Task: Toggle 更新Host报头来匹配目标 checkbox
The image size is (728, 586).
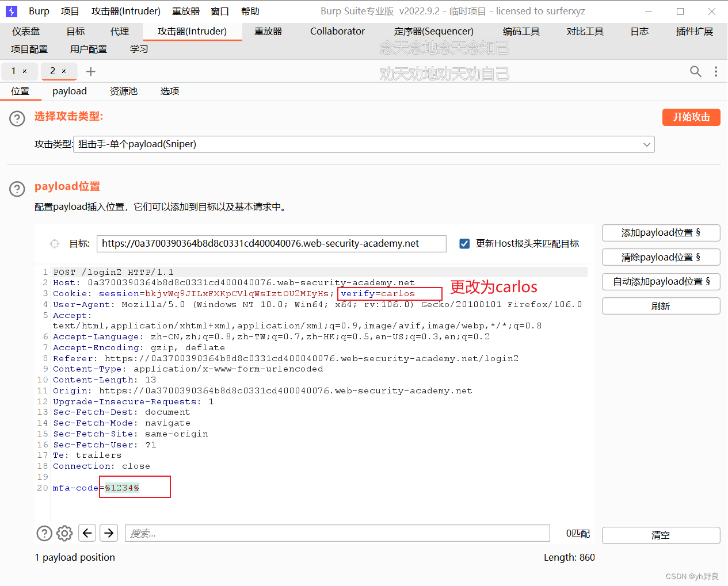Action: [464, 244]
